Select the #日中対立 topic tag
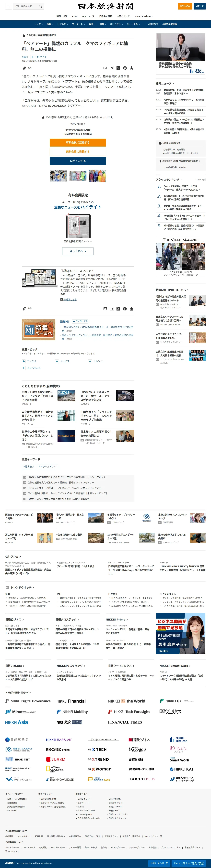Viewport: 211px width, 868px height. click(153, 24)
